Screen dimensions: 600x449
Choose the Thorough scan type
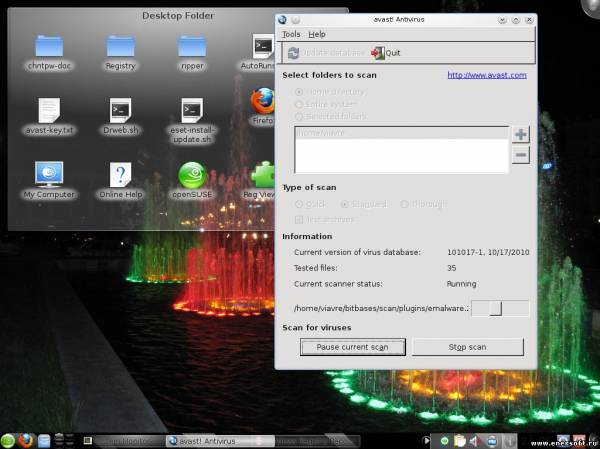pyautogui.click(x=404, y=204)
